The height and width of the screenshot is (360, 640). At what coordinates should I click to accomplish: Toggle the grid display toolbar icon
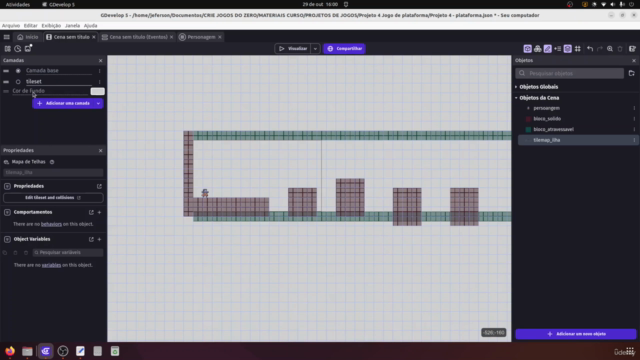pos(578,49)
